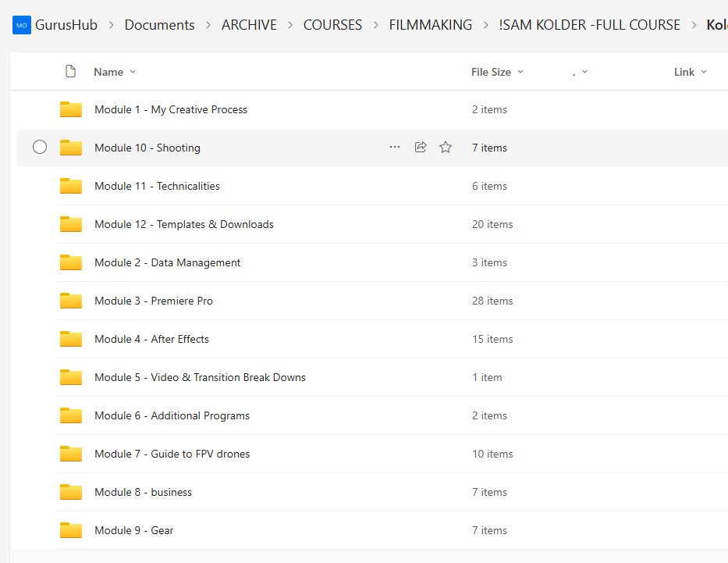Jump to the FILMMAKING breadcrumb folder
Image resolution: width=728 pixels, height=563 pixels.
430,25
